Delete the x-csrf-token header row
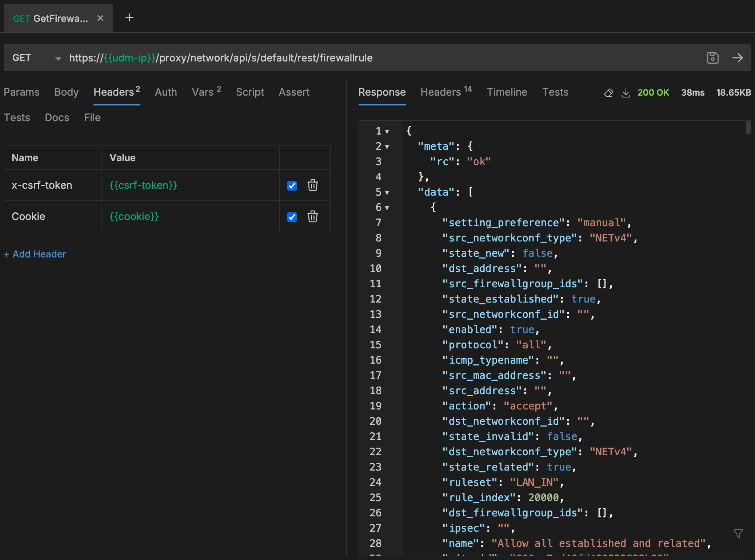Viewport: 755px width, 560px height. pos(312,185)
